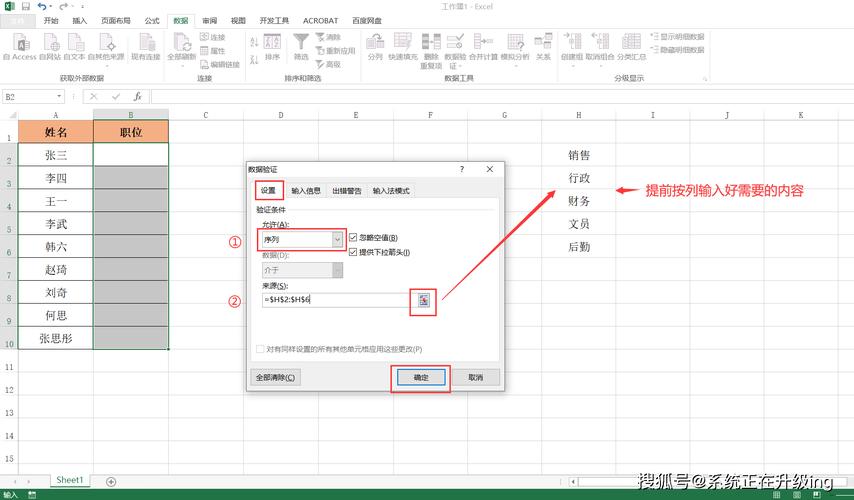The height and width of the screenshot is (500, 854).
Task: Click the column H header
Action: click(578, 115)
